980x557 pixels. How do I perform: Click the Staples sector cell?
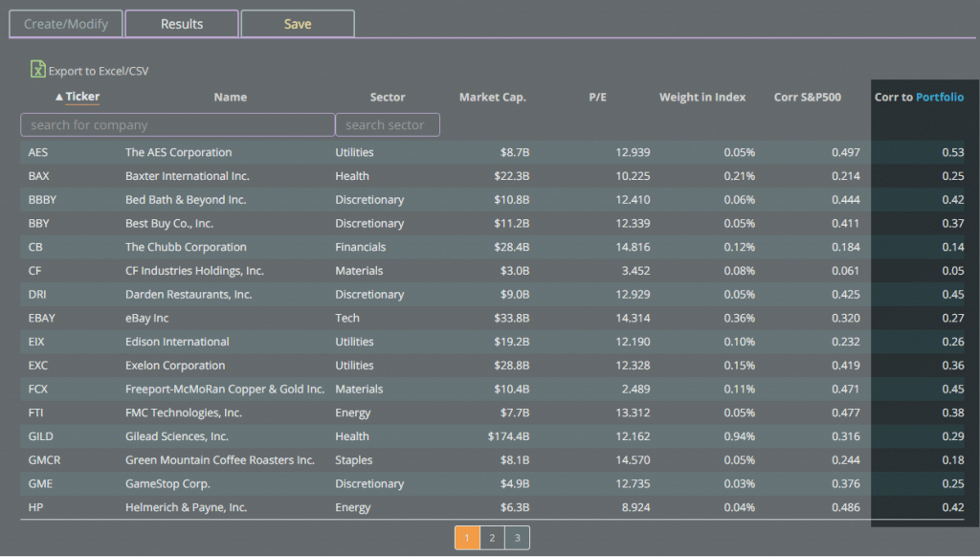[354, 460]
